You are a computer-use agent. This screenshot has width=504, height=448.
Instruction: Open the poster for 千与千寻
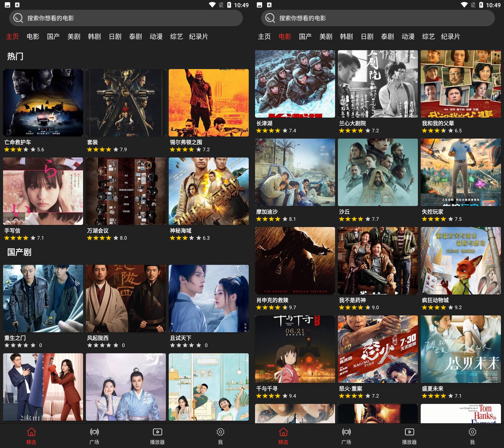point(295,350)
